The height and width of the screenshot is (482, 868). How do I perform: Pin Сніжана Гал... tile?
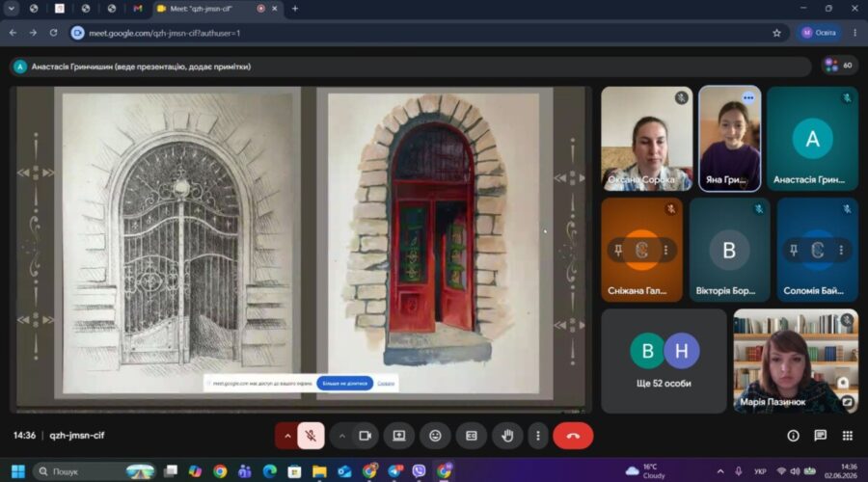pos(618,250)
